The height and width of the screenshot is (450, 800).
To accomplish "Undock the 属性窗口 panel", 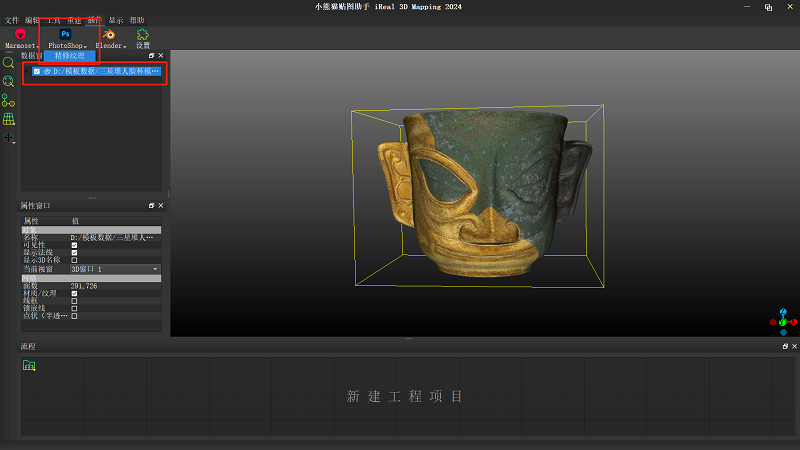I will [152, 206].
